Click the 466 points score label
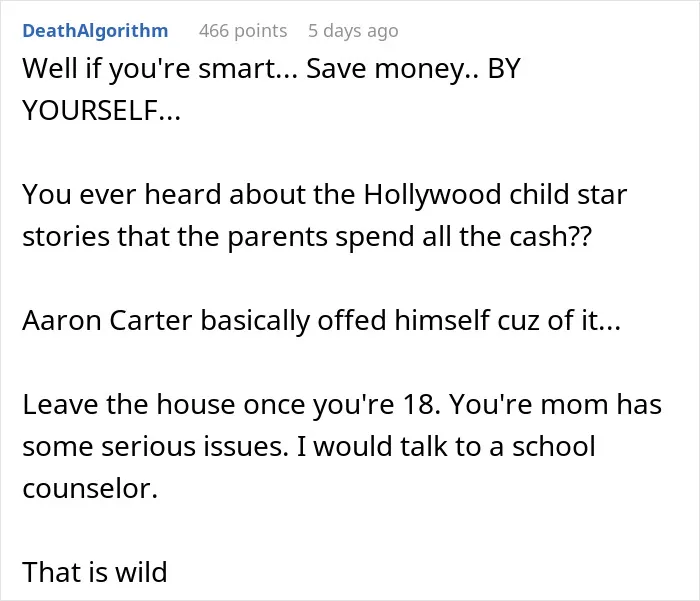The height and width of the screenshot is (601, 700). 243,31
